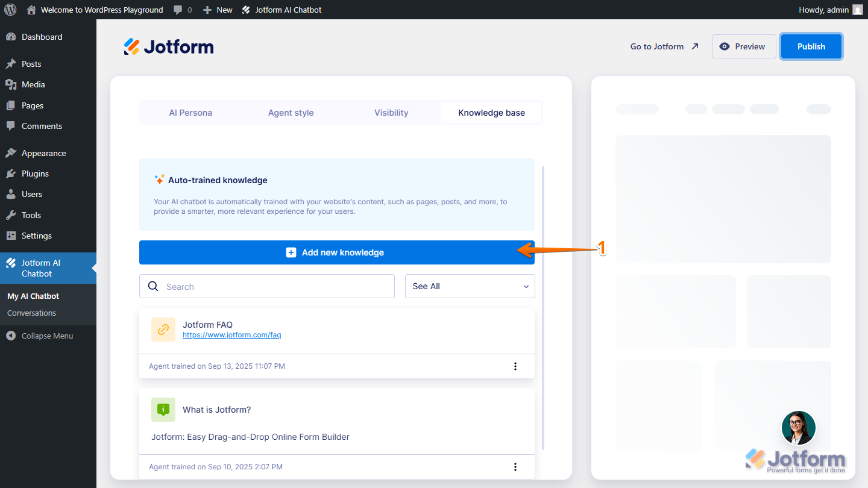Viewport: 868px width, 488px height.
Task: Open the jotform.com/faq URL link
Action: (x=232, y=335)
